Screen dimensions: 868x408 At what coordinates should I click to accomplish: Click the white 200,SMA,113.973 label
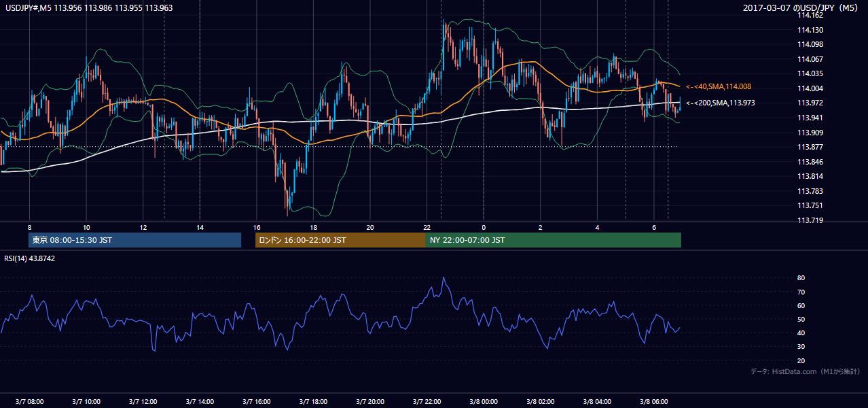pos(720,103)
